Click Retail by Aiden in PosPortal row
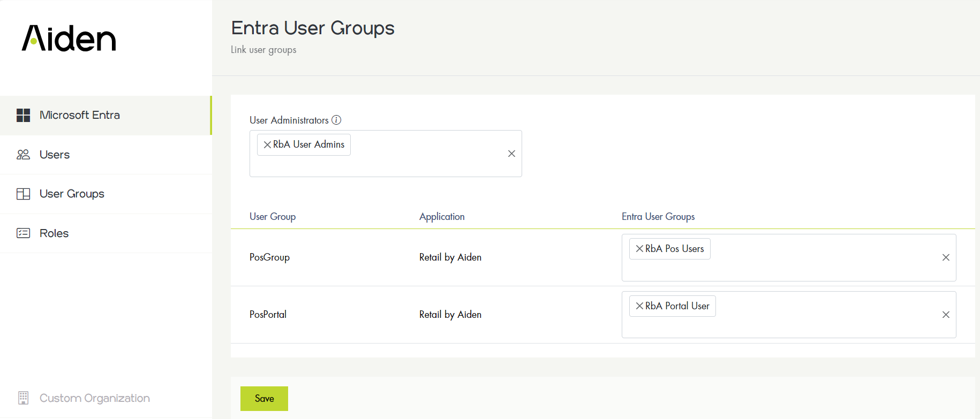This screenshot has width=980, height=419. 450,315
